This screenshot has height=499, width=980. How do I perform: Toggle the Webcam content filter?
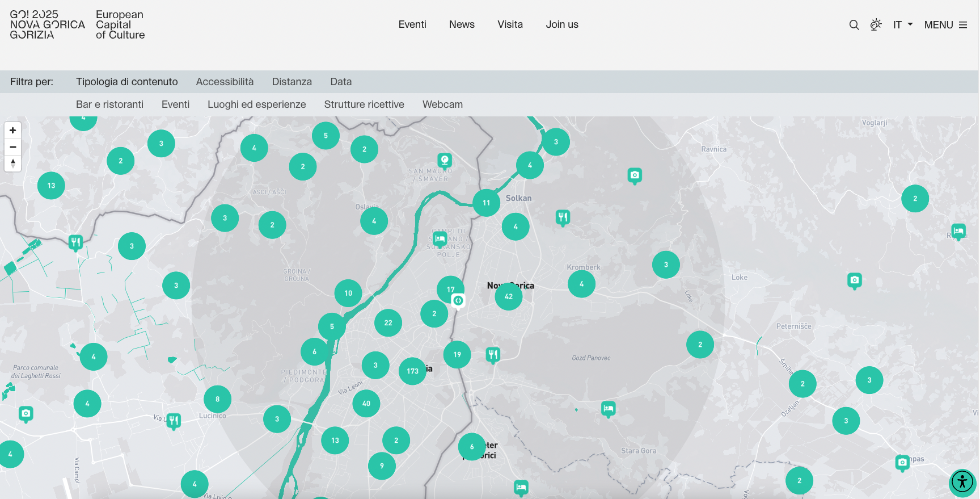tap(442, 104)
